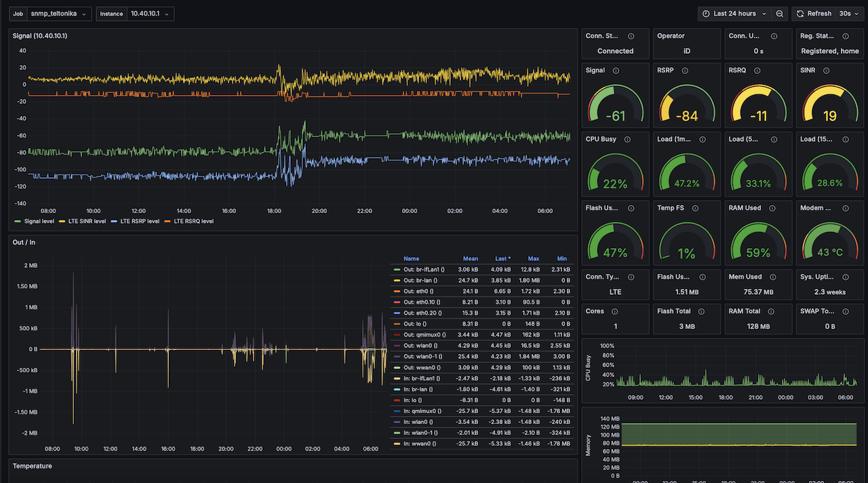Click the Temp FS panel info icon

pyautogui.click(x=695, y=208)
